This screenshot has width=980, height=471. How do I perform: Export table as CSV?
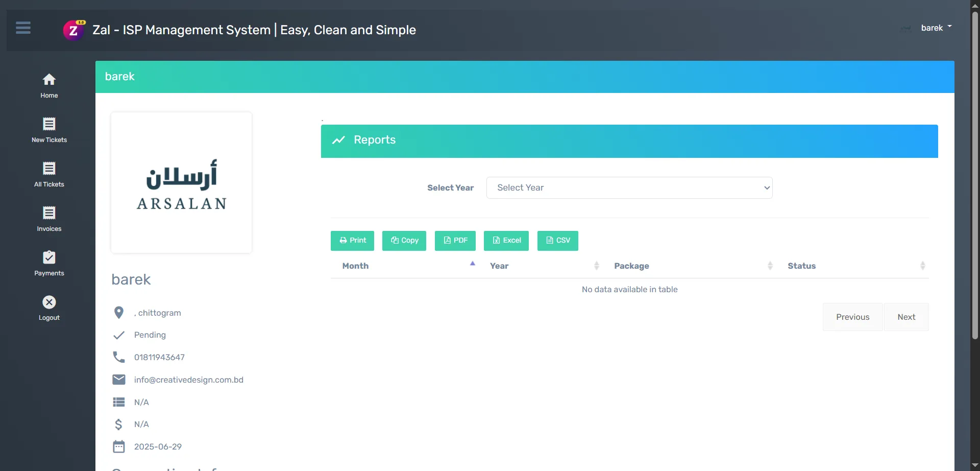click(558, 241)
